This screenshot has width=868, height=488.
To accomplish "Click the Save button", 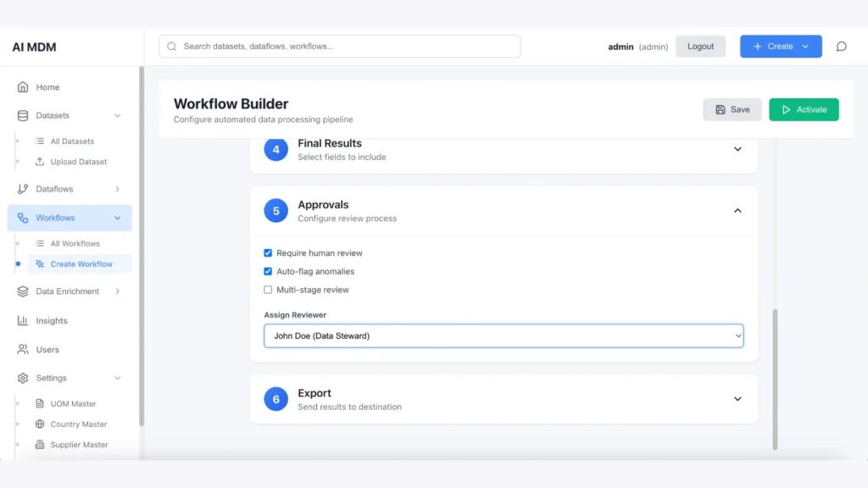I will [x=732, y=109].
